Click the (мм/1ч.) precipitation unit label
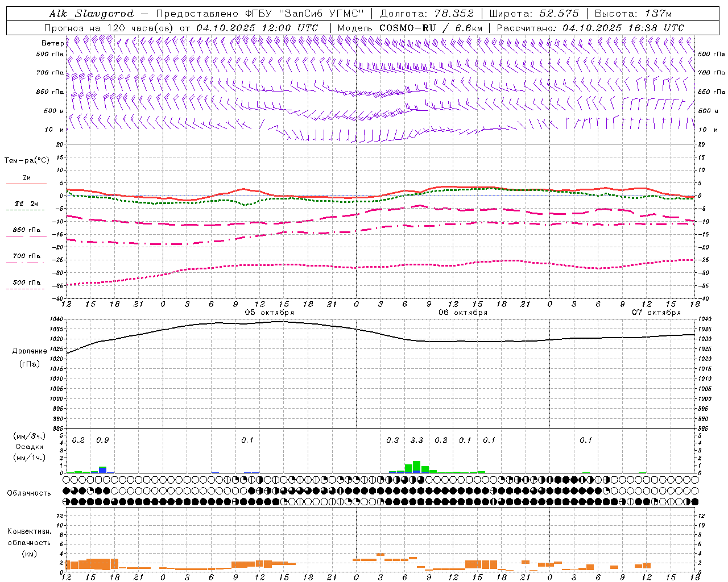This screenshot has width=728, height=582. tap(28, 458)
